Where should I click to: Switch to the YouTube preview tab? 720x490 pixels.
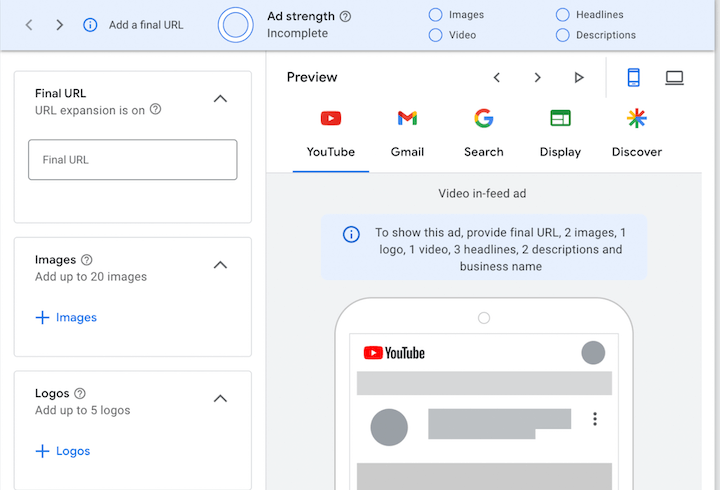tap(331, 139)
